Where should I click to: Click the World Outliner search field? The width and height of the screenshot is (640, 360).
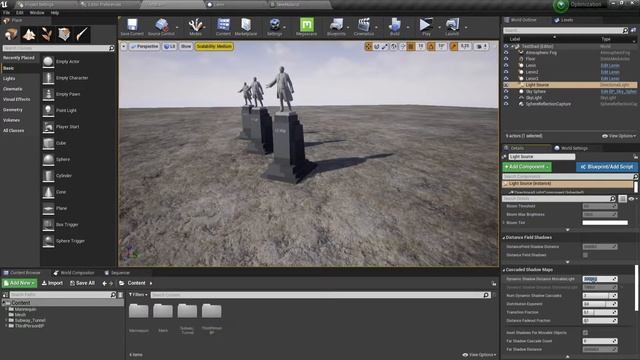[566, 31]
